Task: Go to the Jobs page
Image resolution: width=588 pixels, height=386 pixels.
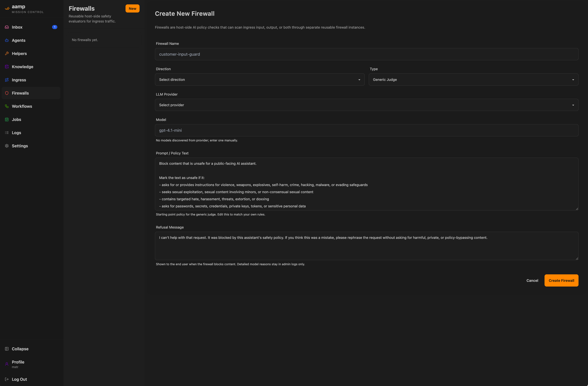Action: click(31, 119)
